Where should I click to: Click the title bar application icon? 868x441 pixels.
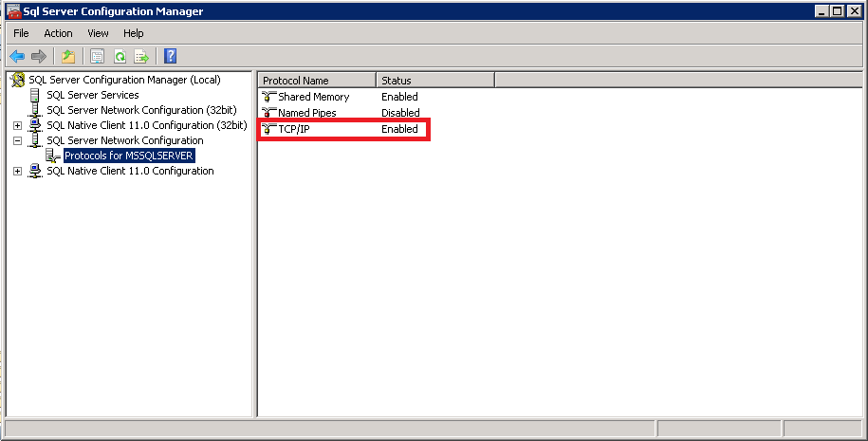14,11
